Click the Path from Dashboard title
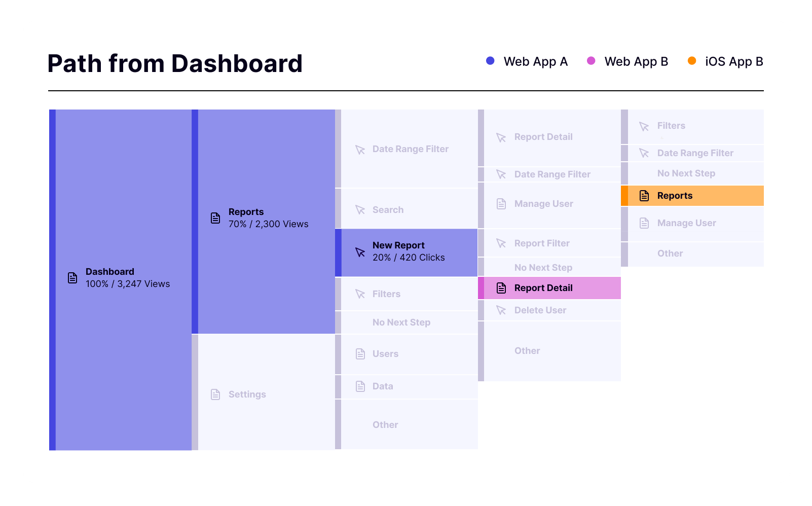 click(x=175, y=64)
